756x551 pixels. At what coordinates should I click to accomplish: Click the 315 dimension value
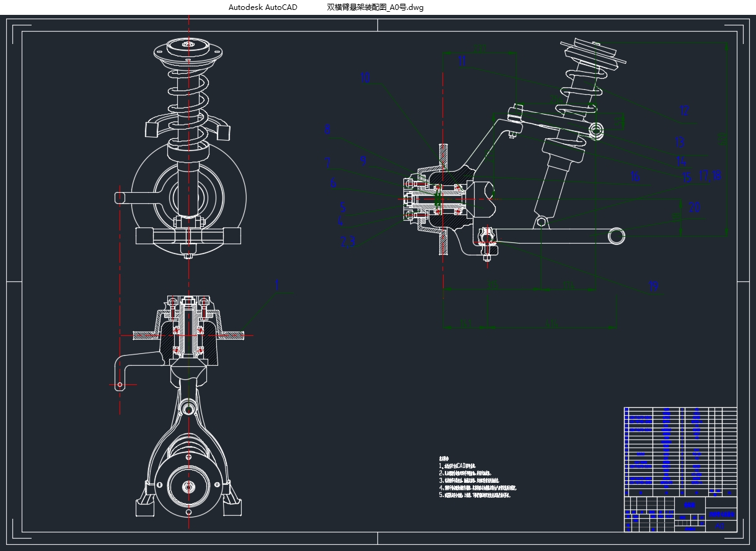point(493,285)
